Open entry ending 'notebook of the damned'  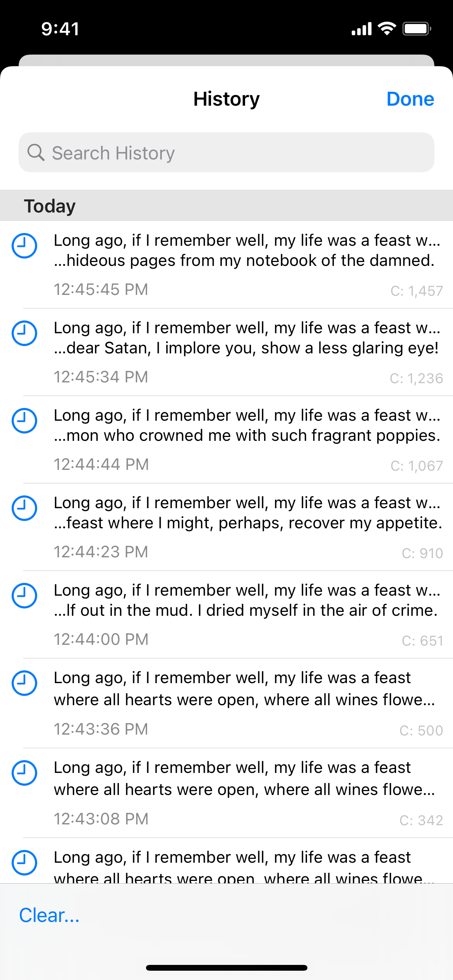pyautogui.click(x=226, y=265)
